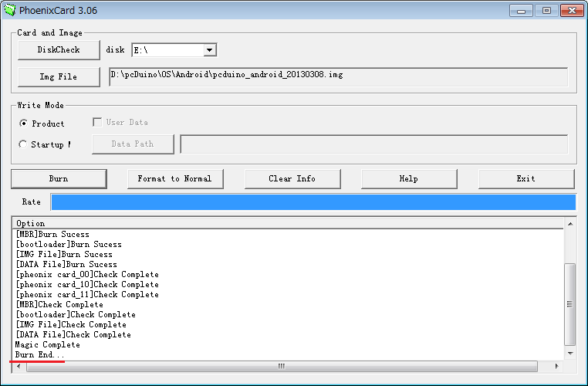Image resolution: width=588 pixels, height=386 pixels.
Task: Maximize the PhoenixCard window
Action: pyautogui.click(x=546, y=11)
